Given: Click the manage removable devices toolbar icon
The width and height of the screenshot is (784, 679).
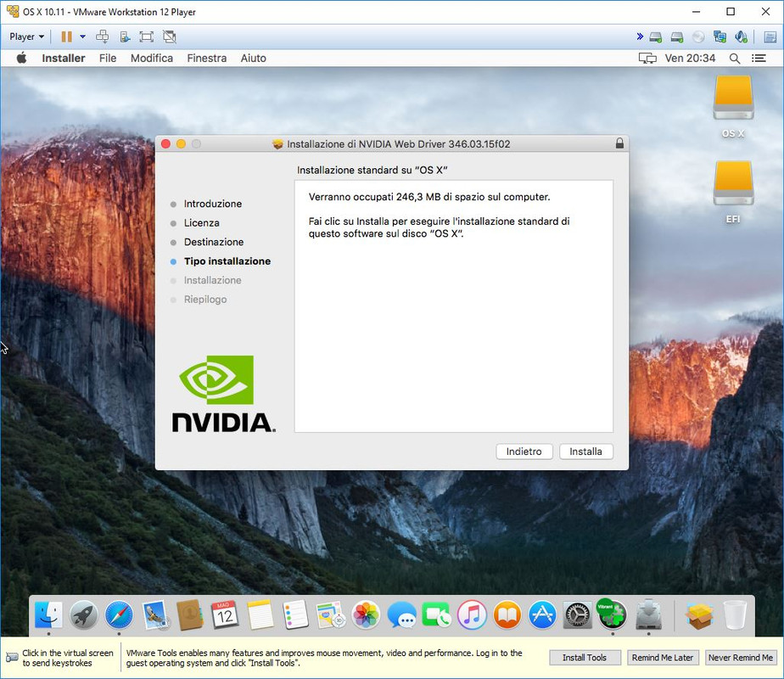Looking at the screenshot, I should pos(125,36).
